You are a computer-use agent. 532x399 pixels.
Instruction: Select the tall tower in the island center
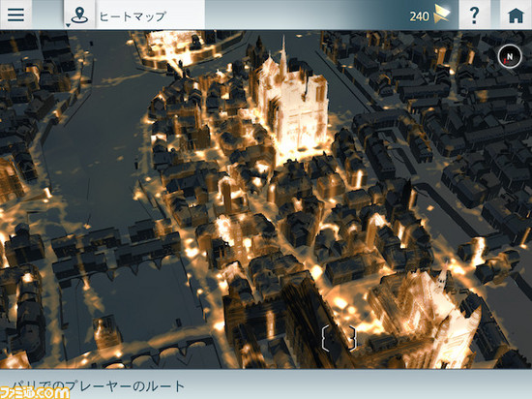[226, 196]
